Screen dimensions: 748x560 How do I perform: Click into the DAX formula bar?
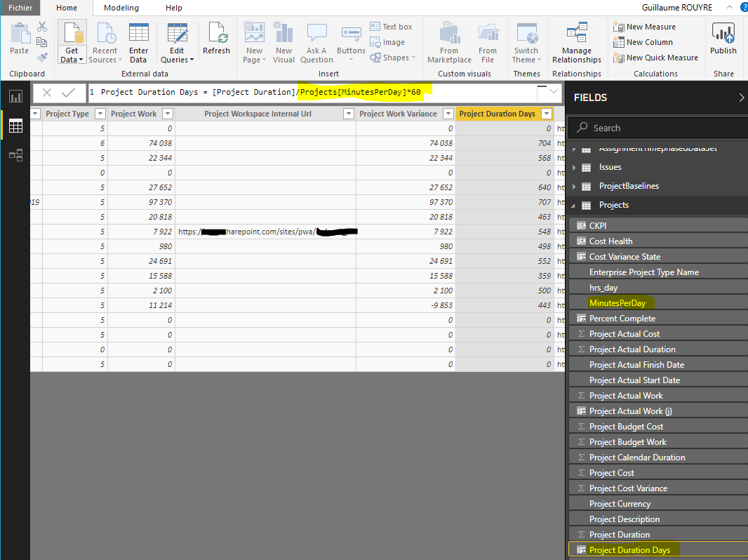click(312, 93)
